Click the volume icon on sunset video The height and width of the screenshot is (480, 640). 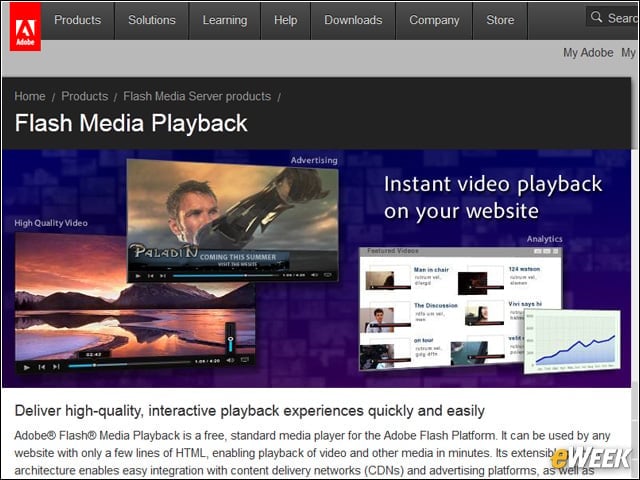point(231,360)
